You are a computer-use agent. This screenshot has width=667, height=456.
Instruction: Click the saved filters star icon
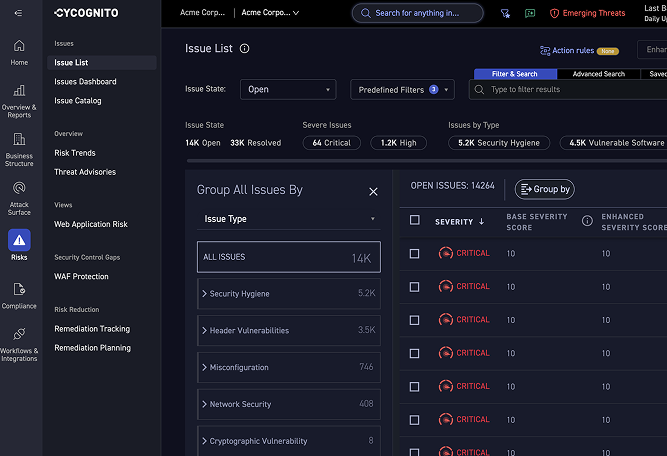[504, 14]
